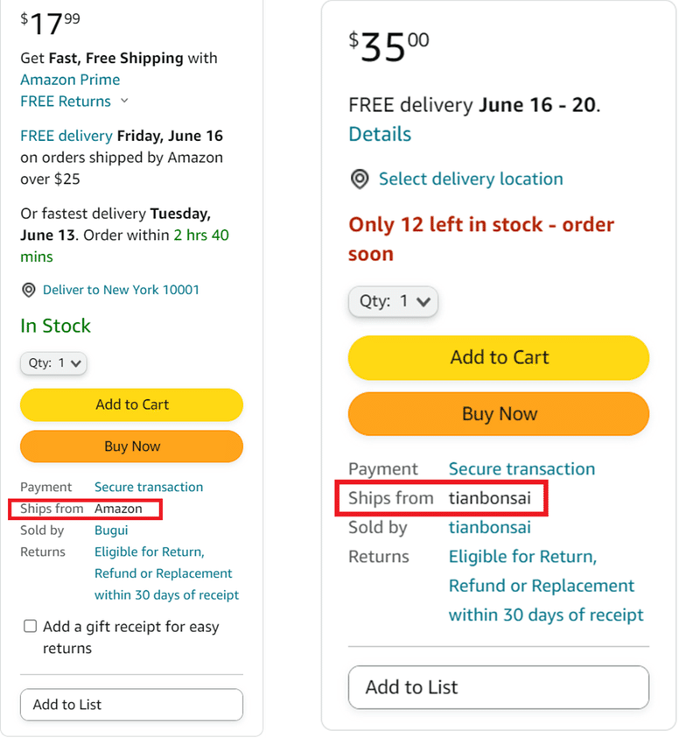
Task: Click Add to List in the right panel
Action: pyautogui.click(x=499, y=687)
